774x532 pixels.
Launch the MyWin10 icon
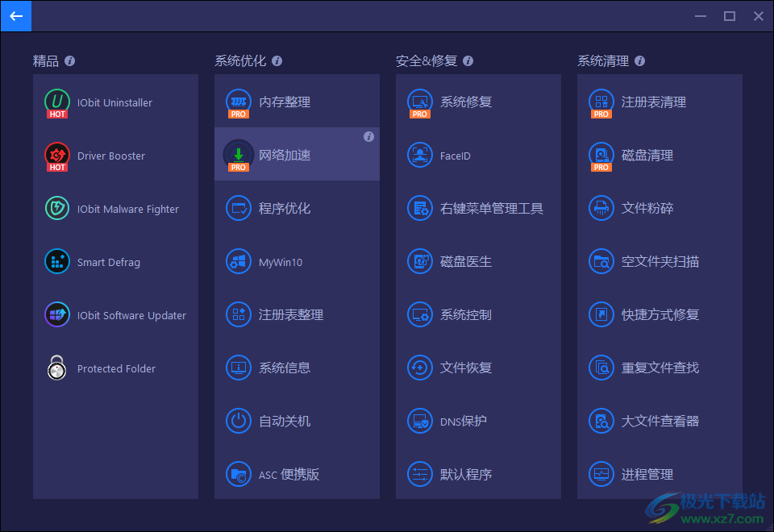pyautogui.click(x=239, y=261)
